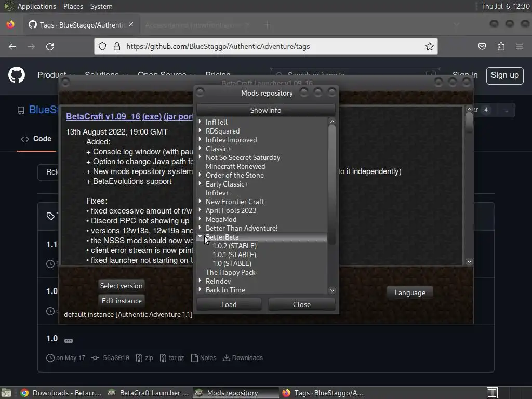The image size is (532, 399).
Task: Switch to Downloads - Betacraft Chrome taskbar item
Action: coord(61,393)
